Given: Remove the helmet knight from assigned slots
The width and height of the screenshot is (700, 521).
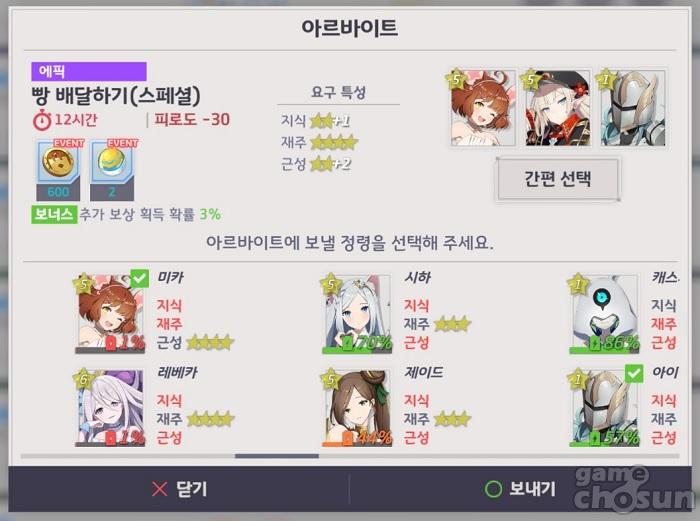Looking at the screenshot, I should pyautogui.click(x=633, y=108).
